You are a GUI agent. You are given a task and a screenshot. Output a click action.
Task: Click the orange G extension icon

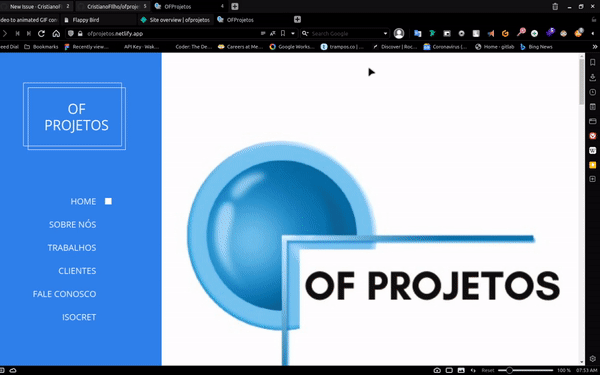tap(505, 34)
